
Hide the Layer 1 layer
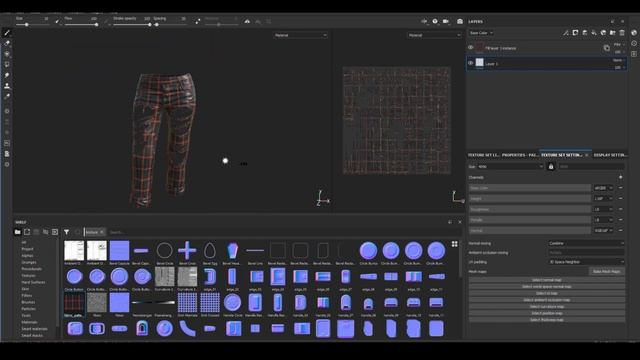click(x=471, y=63)
